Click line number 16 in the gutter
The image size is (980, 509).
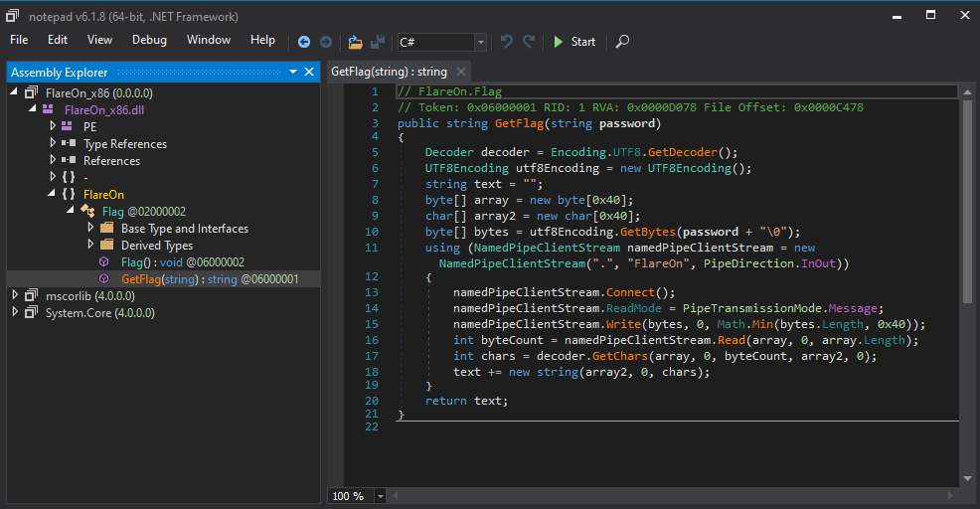(x=372, y=340)
